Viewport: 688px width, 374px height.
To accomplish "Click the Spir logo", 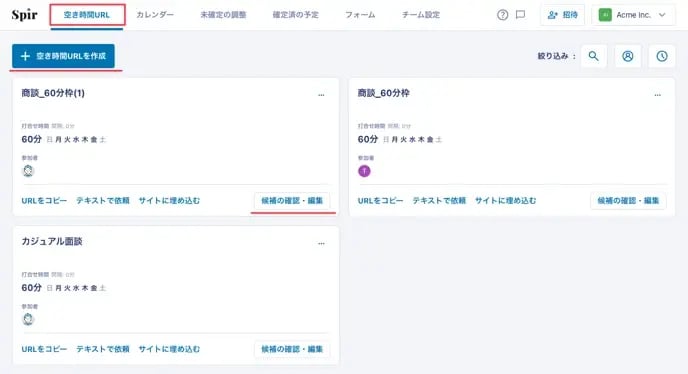I will (x=25, y=15).
